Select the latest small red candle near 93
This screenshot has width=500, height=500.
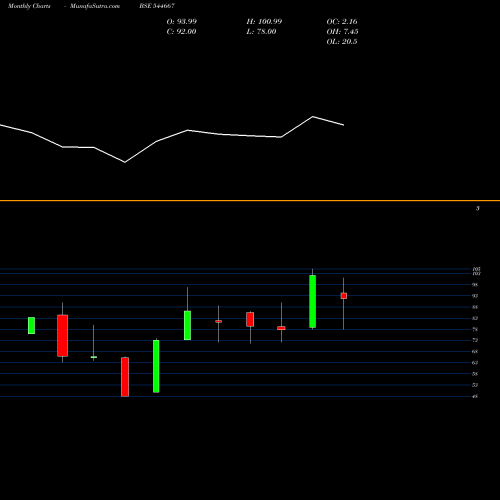(x=344, y=296)
